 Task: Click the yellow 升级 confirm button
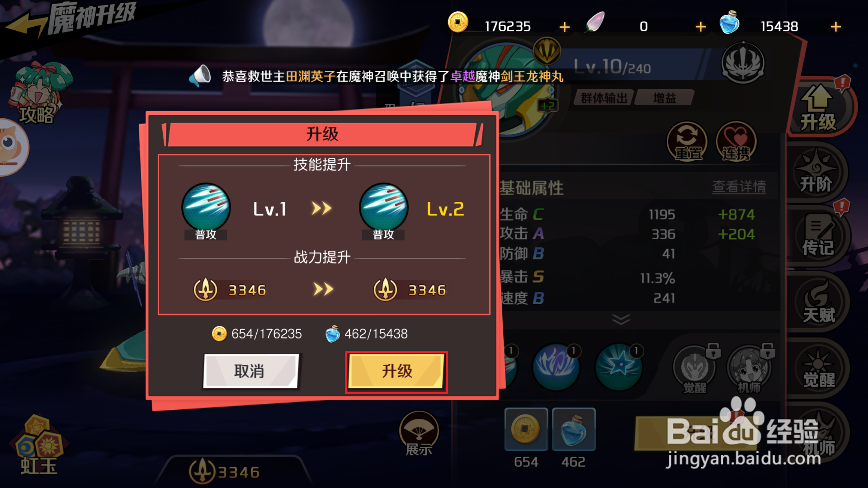(x=396, y=372)
